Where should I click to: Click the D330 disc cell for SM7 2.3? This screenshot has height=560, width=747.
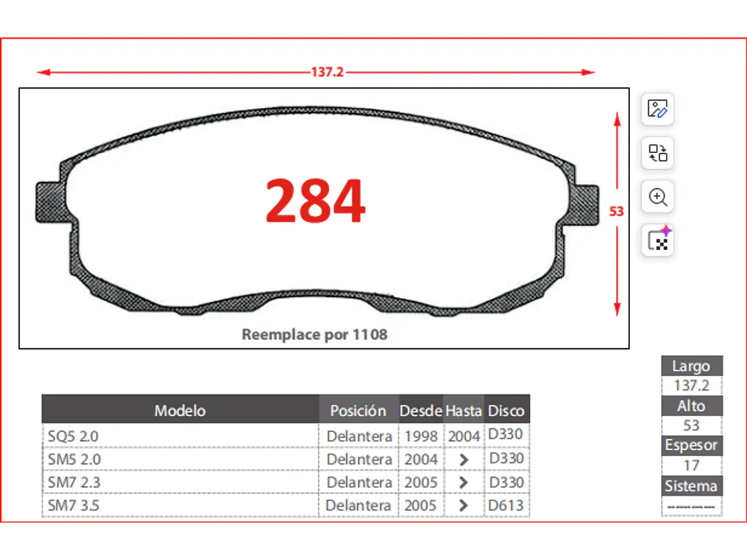pyautogui.click(x=506, y=482)
